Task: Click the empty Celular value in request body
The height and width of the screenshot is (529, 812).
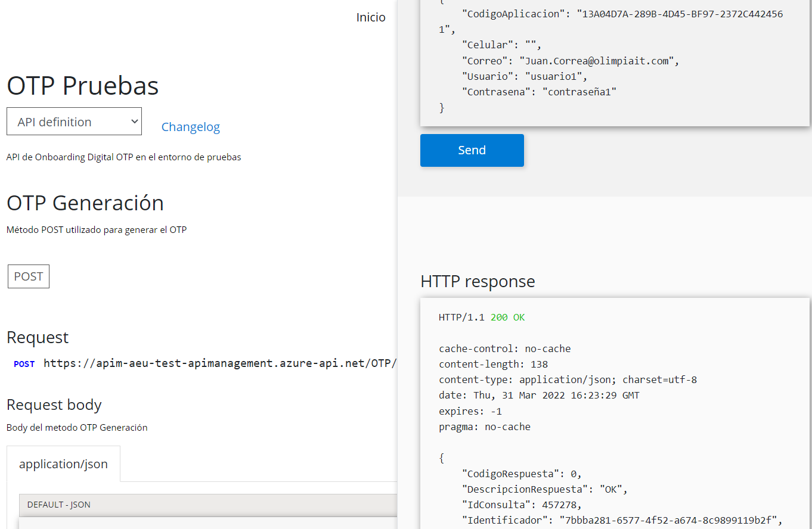Action: [x=531, y=45]
